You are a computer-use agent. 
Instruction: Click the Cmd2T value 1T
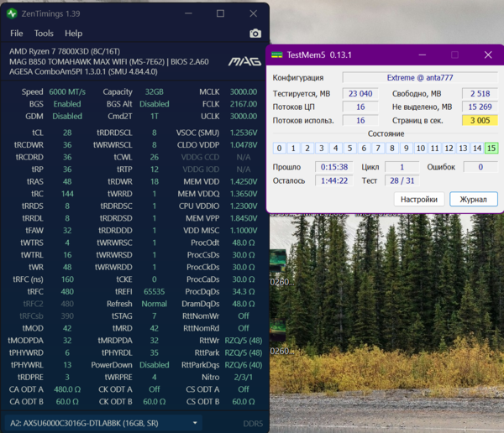point(155,117)
